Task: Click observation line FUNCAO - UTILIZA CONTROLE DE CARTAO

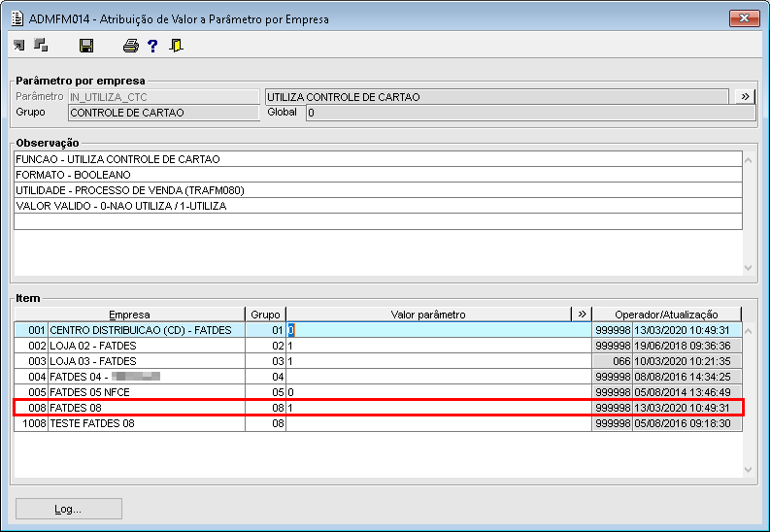Action: (378, 159)
